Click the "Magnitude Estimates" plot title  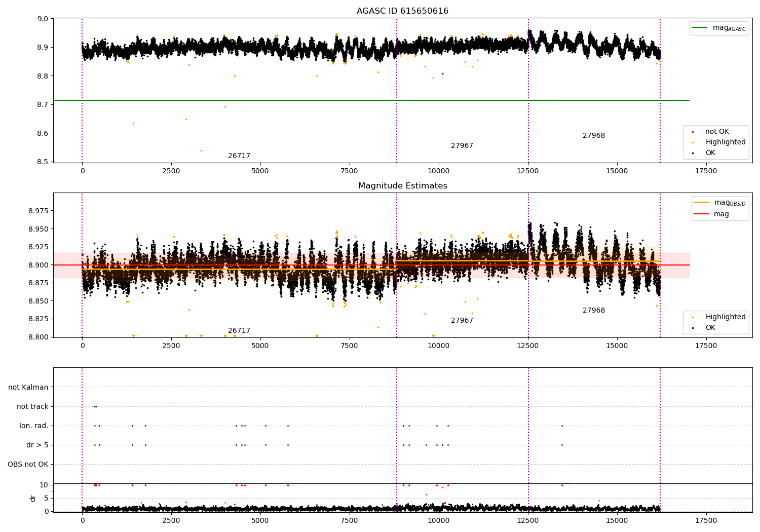click(402, 186)
